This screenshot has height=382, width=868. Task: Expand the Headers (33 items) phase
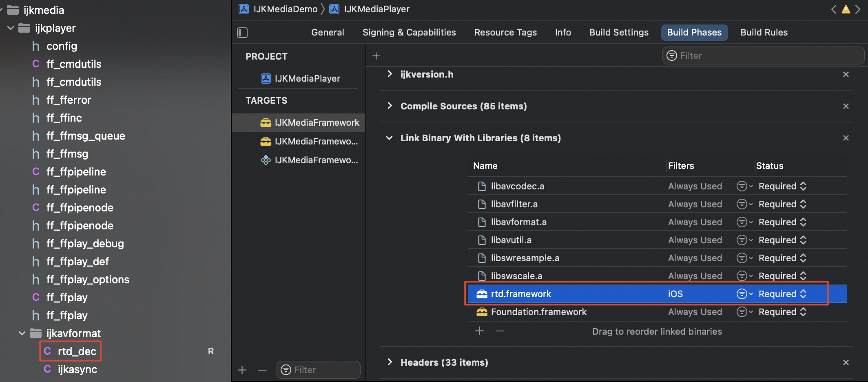(390, 362)
